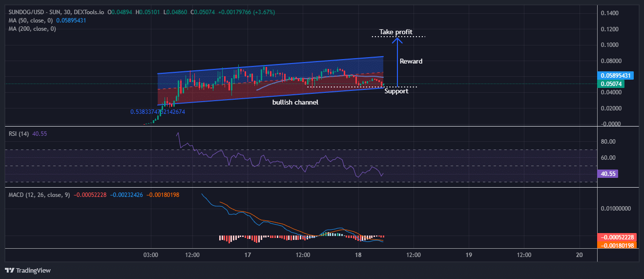Click the 17 date on time axis

[x=248, y=255]
